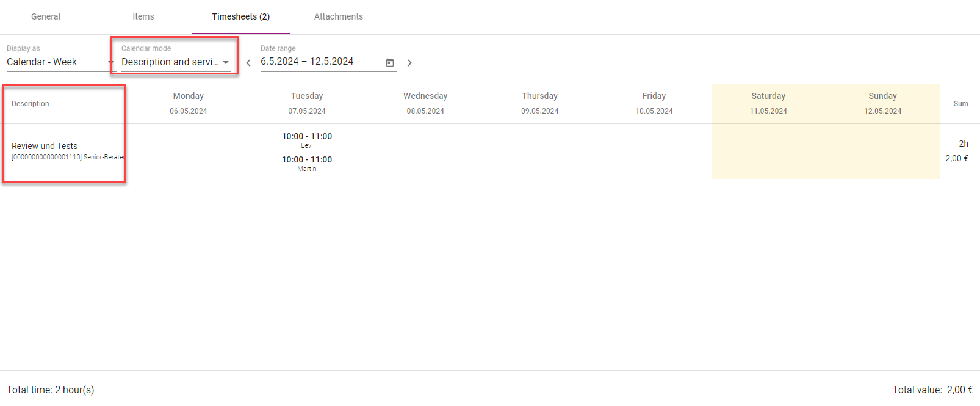Click the Saturday 11.05.2024 column header

coord(768,103)
